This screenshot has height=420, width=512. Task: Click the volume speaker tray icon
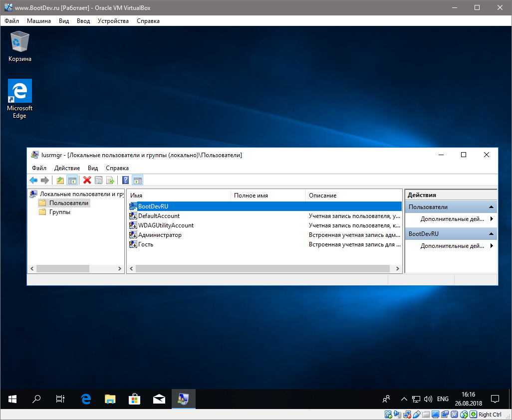[428, 399]
